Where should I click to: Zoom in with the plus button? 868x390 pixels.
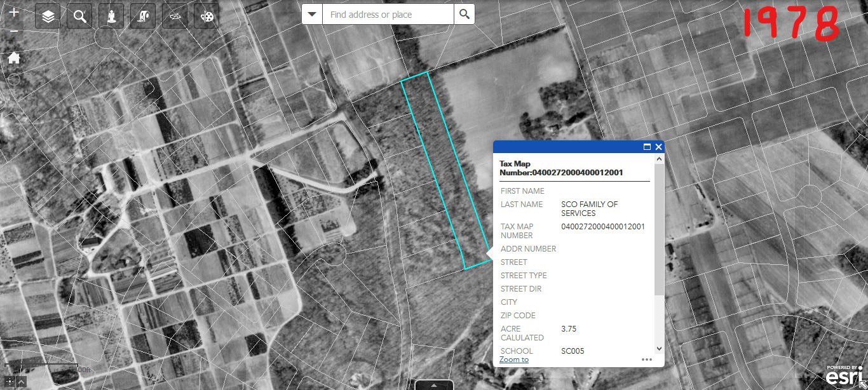pyautogui.click(x=13, y=13)
